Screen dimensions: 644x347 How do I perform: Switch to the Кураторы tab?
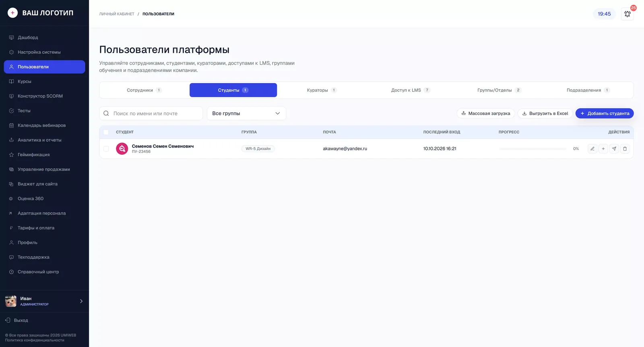322,90
